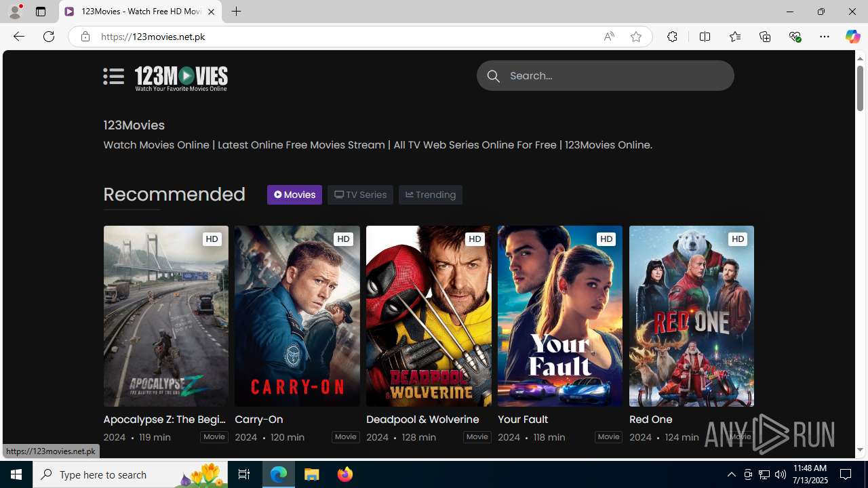Open Settings and more menu

click(x=825, y=37)
